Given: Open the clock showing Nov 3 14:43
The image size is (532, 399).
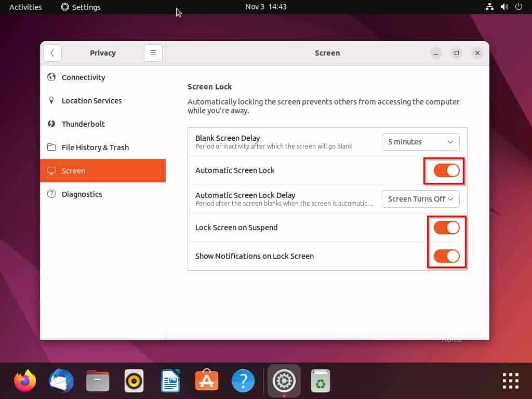Looking at the screenshot, I should pyautogui.click(x=266, y=7).
